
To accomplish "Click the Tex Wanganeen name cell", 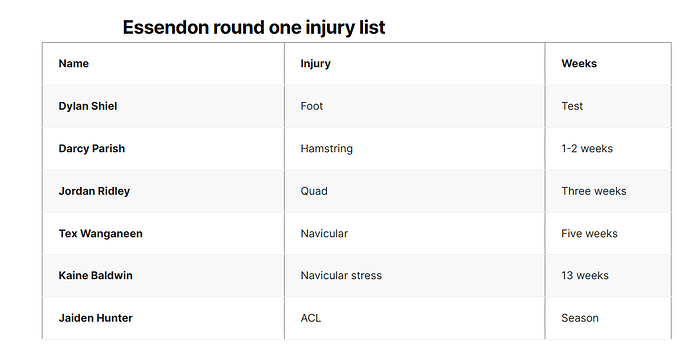I will [163, 233].
